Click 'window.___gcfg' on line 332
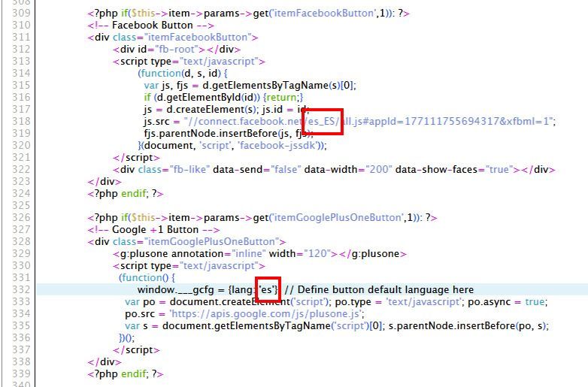Viewport: 588px width, 387px height. 175,289
